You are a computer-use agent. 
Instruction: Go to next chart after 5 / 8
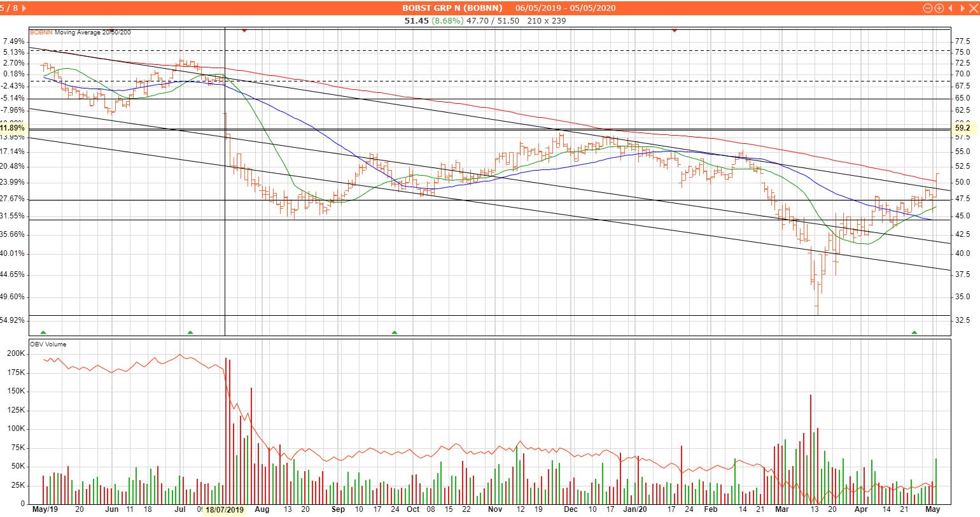click(x=961, y=8)
